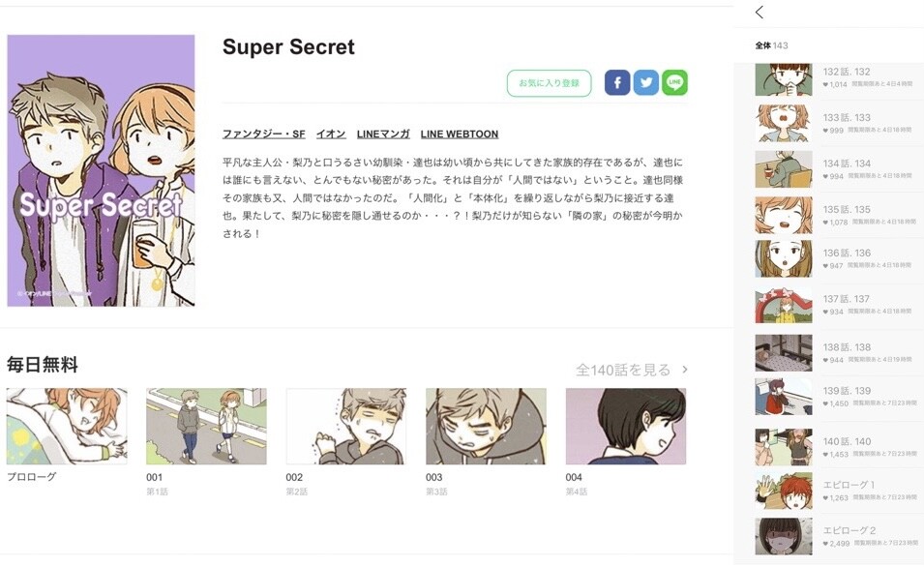Image resolution: width=924 pixels, height=567 pixels.
Task: Open episode 003 thumbnail
Action: click(486, 426)
